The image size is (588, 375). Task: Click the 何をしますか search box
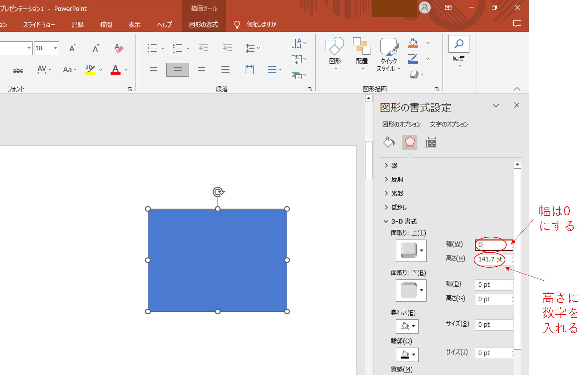coord(261,24)
